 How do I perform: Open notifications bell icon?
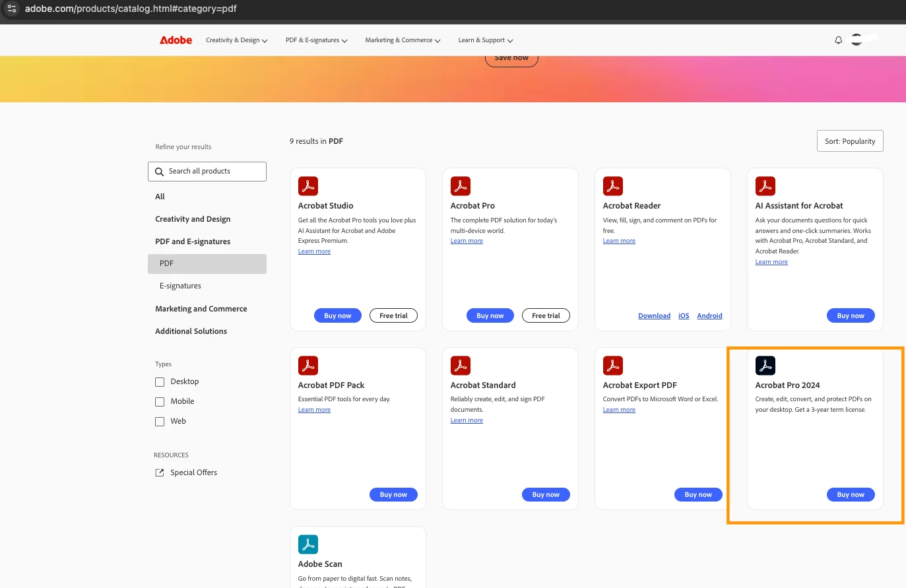point(839,40)
